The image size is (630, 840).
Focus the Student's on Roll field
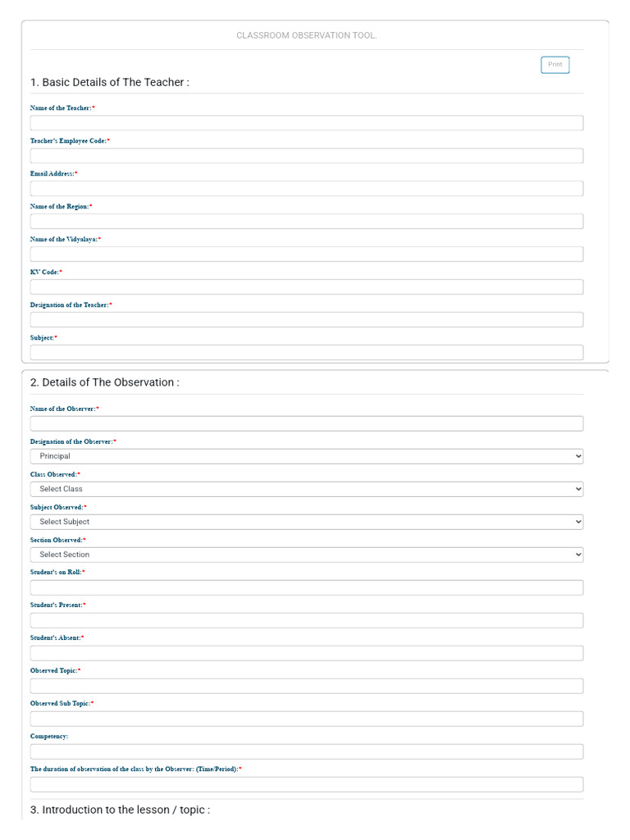tap(306, 587)
